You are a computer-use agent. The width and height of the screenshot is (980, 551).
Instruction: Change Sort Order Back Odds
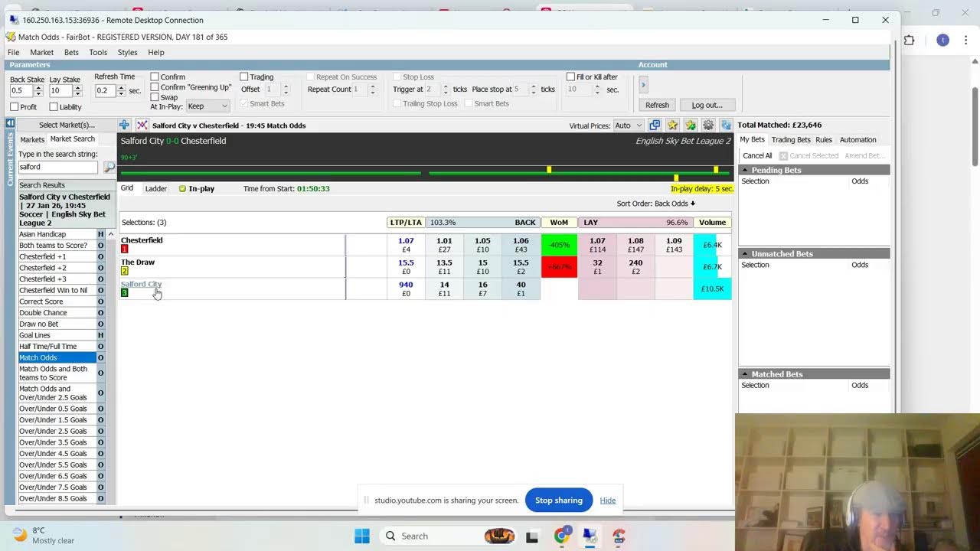[656, 204]
